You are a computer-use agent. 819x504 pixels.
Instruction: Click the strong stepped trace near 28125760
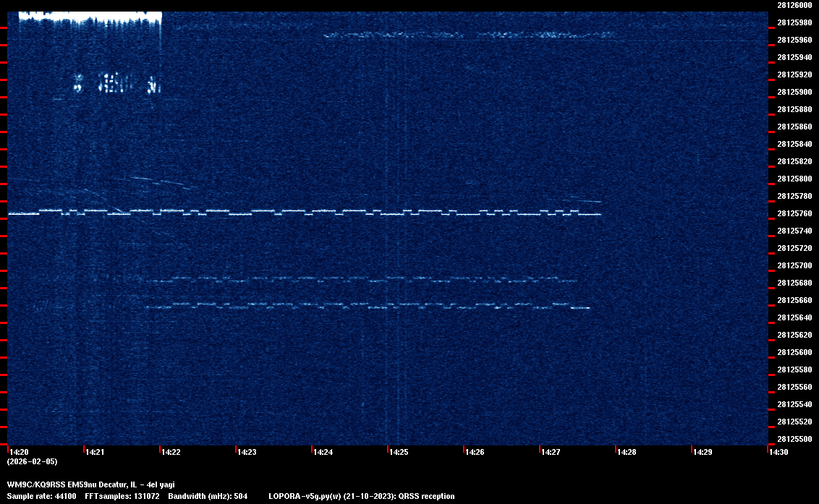[304, 213]
